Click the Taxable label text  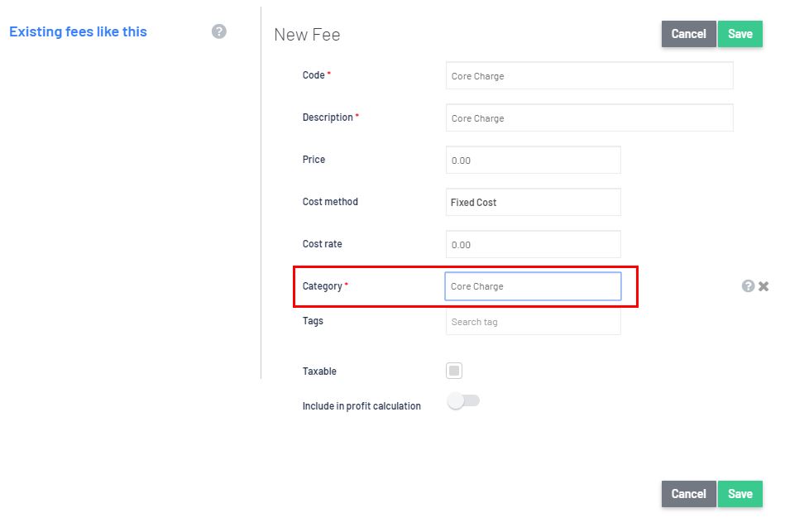pos(319,371)
